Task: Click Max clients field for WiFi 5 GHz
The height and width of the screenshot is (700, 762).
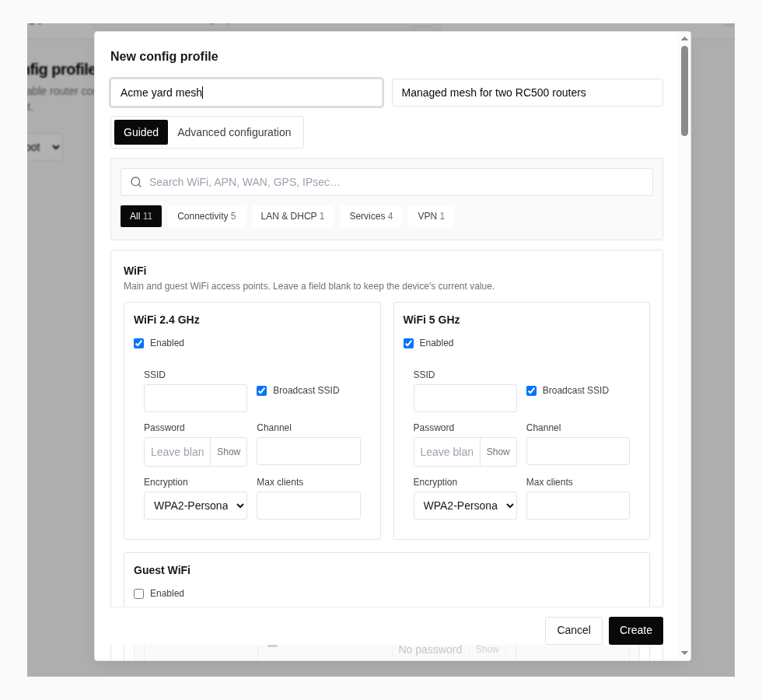Action: [x=578, y=506]
